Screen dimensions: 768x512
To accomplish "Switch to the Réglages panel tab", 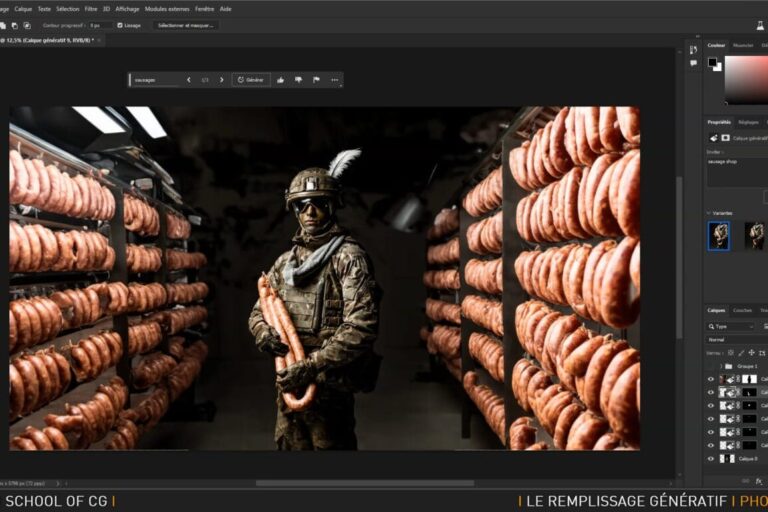I will [748, 122].
